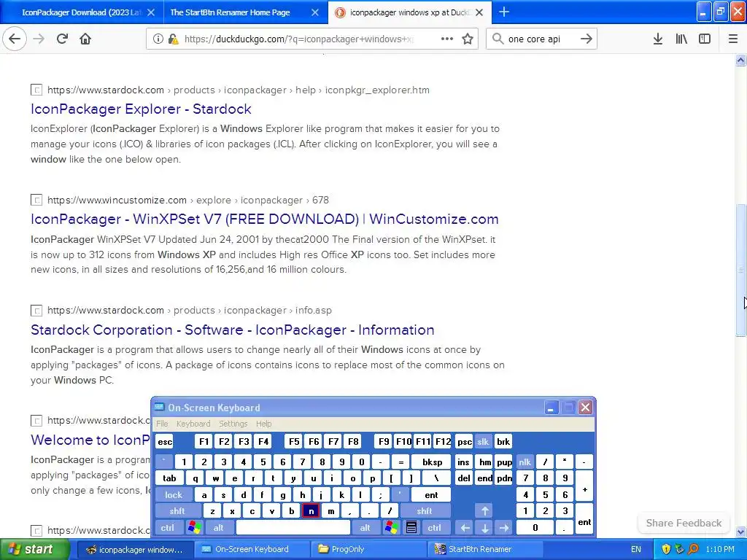Show site information icon in address bar
Image resolution: width=747 pixels, height=560 pixels.
pyautogui.click(x=158, y=39)
